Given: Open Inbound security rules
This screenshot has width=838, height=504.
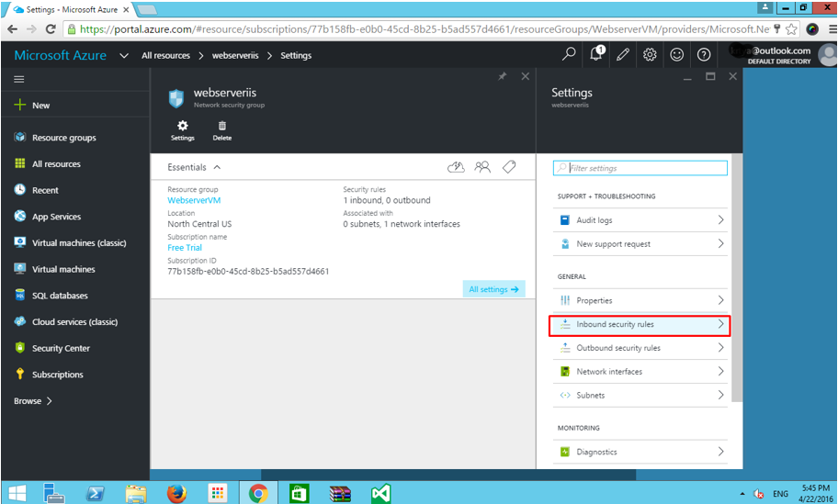Looking at the screenshot, I should pyautogui.click(x=640, y=325).
